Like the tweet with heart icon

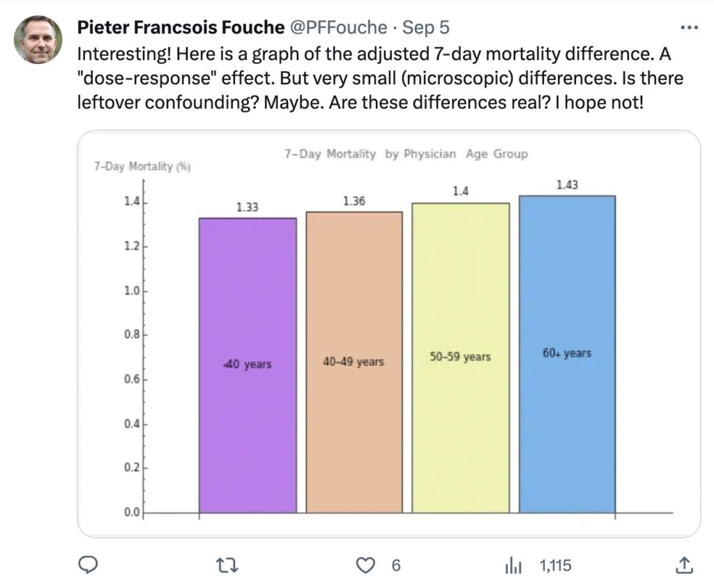pyautogui.click(x=365, y=565)
